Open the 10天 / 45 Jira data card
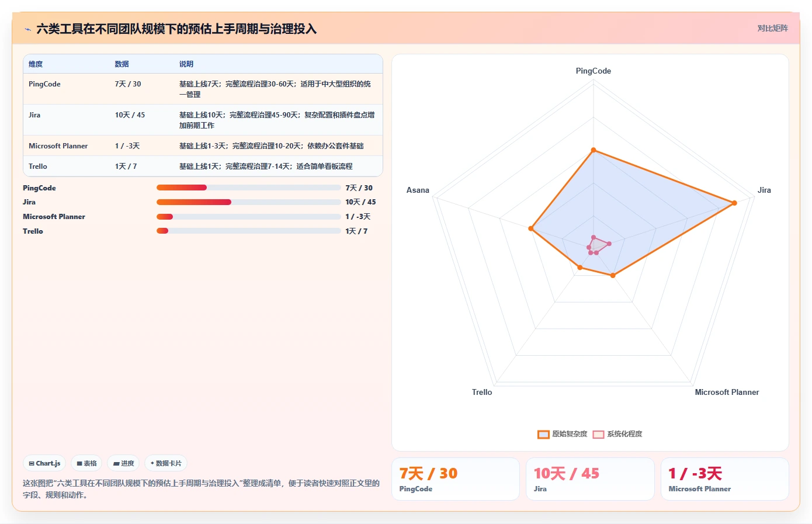The height and width of the screenshot is (524, 812). click(x=590, y=479)
